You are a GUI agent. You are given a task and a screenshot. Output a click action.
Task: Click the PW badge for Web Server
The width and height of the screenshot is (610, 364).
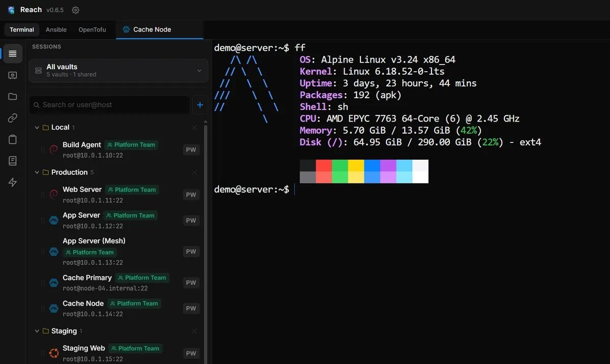[x=191, y=195]
